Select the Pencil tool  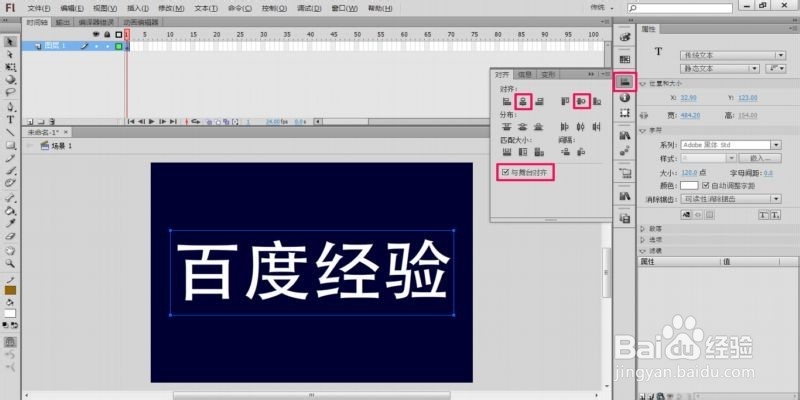(x=10, y=158)
